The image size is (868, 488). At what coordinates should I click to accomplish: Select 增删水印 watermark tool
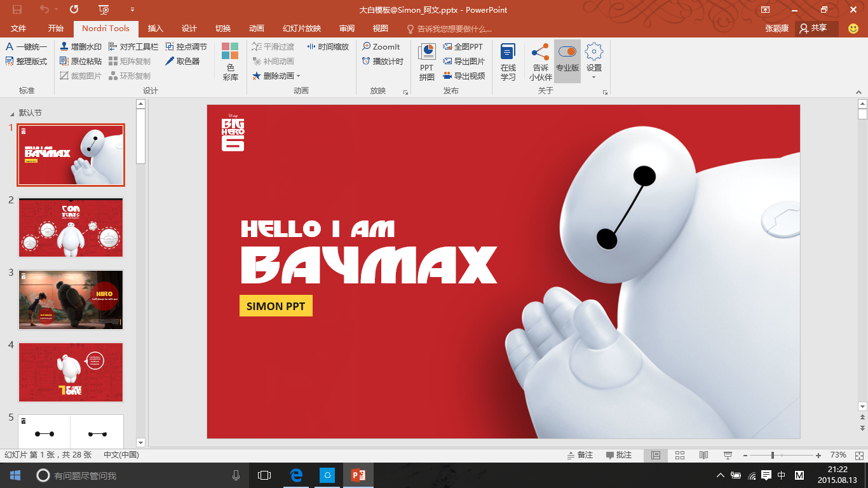[x=81, y=46]
